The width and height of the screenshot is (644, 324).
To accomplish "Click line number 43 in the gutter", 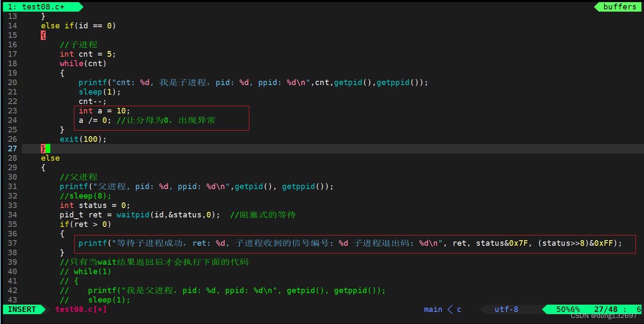I will [x=12, y=300].
